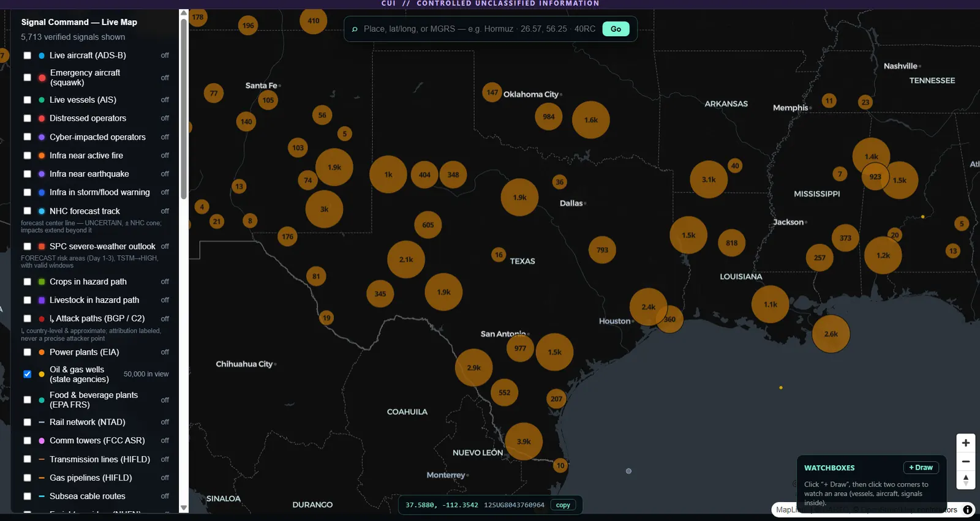Click the Dallas city label

(x=571, y=203)
